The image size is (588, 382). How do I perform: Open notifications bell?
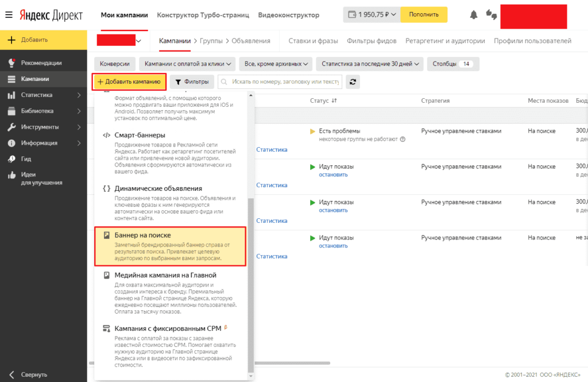pos(474,14)
